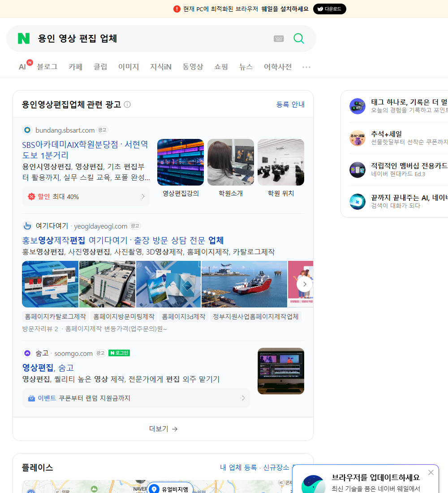Click the 끝까지 끝내주는 AI round icon
The height and width of the screenshot is (493, 448).
(358, 202)
